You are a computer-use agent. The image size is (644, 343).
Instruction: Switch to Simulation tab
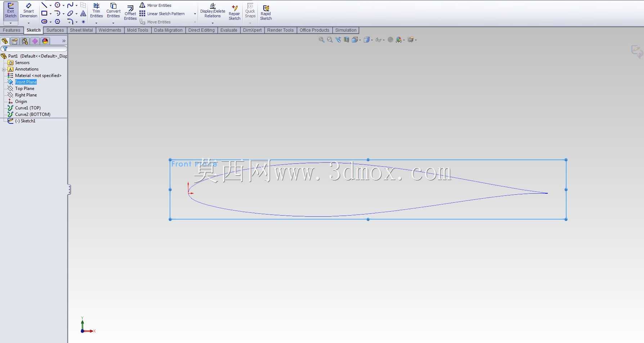click(346, 30)
